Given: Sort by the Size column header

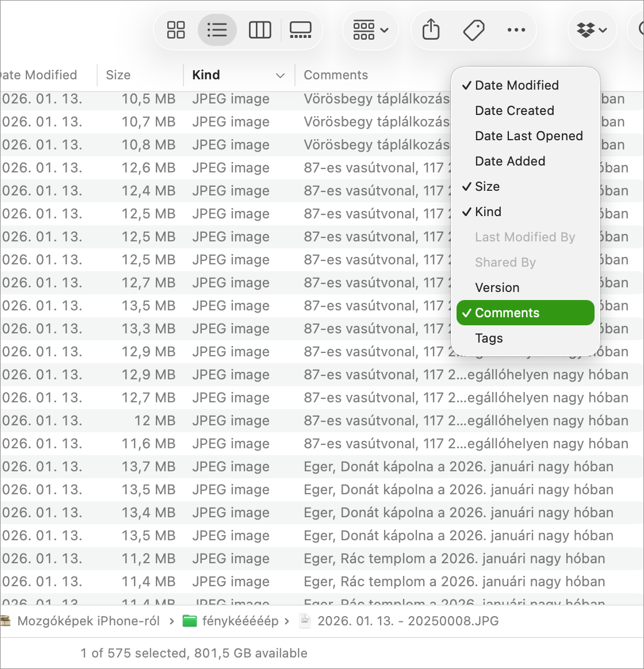Looking at the screenshot, I should [x=118, y=75].
